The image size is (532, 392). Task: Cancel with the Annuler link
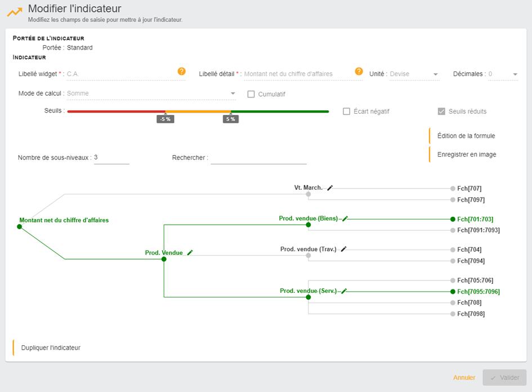[x=464, y=377]
